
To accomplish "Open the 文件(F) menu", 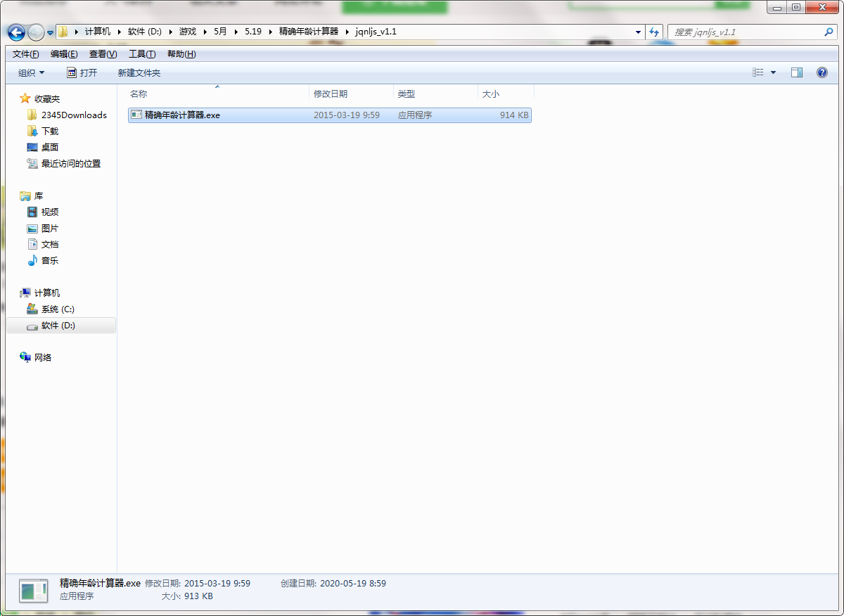I will (x=26, y=54).
